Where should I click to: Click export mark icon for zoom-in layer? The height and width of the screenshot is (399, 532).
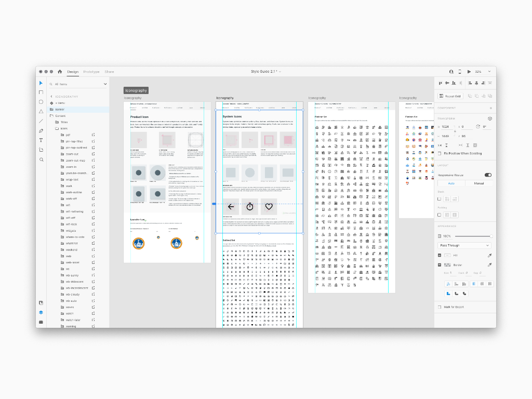pos(94,167)
